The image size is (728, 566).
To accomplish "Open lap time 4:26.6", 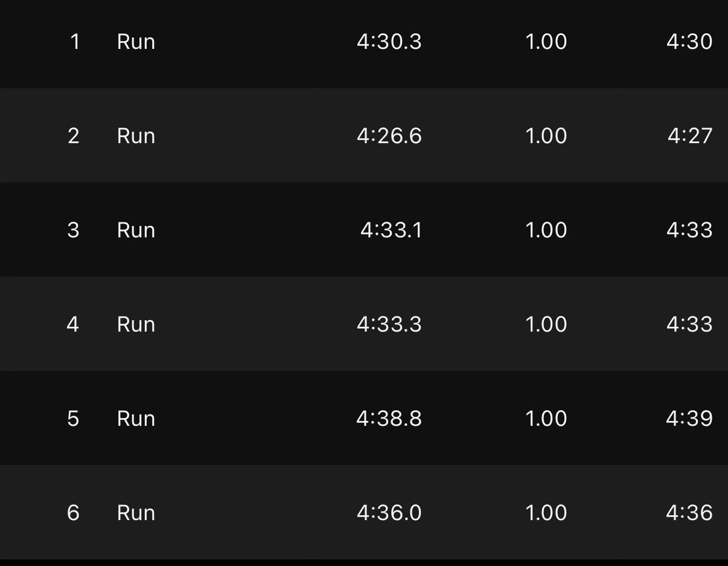I will [389, 136].
